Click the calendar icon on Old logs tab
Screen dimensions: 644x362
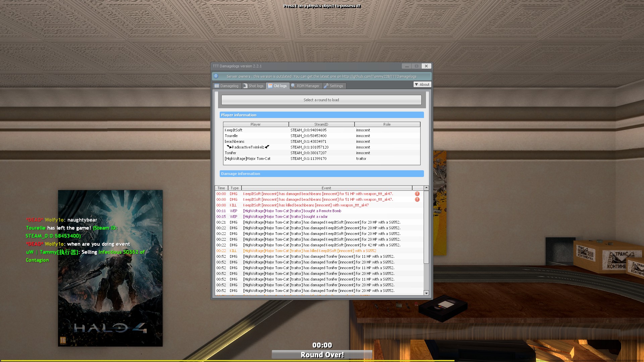pyautogui.click(x=270, y=86)
